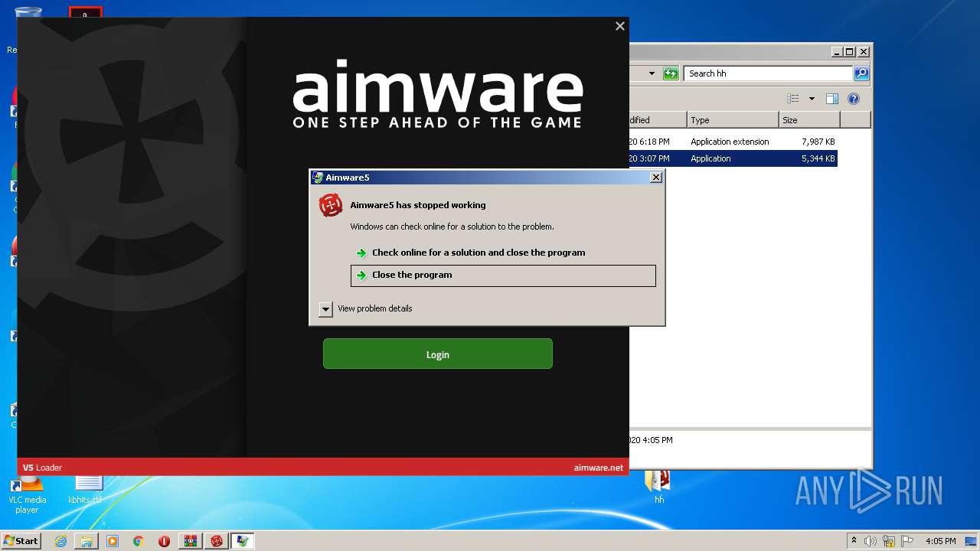
Task: Click the green Login button
Action: 437,354
